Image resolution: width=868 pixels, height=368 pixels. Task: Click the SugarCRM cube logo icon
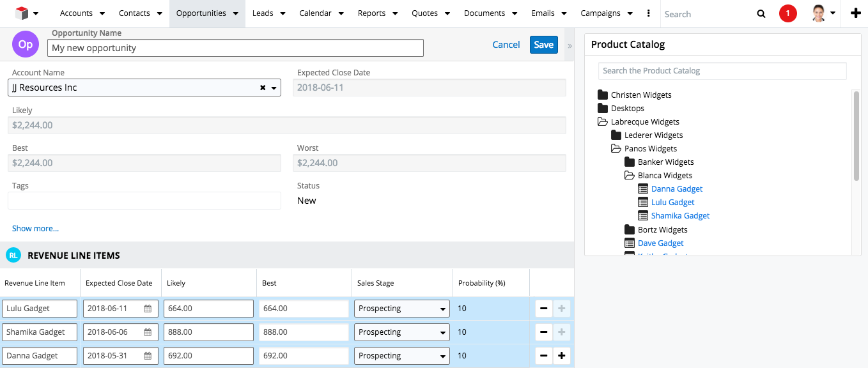[22, 13]
